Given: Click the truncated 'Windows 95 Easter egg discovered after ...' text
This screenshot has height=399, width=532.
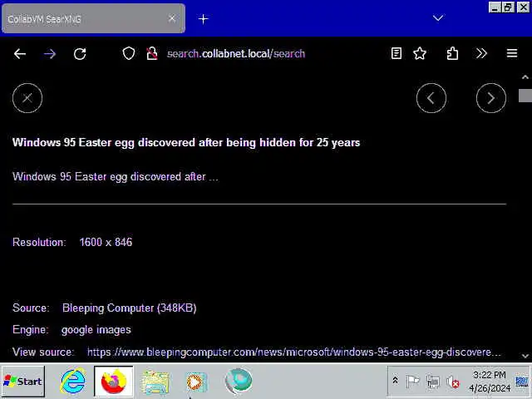Looking at the screenshot, I should (116, 177).
